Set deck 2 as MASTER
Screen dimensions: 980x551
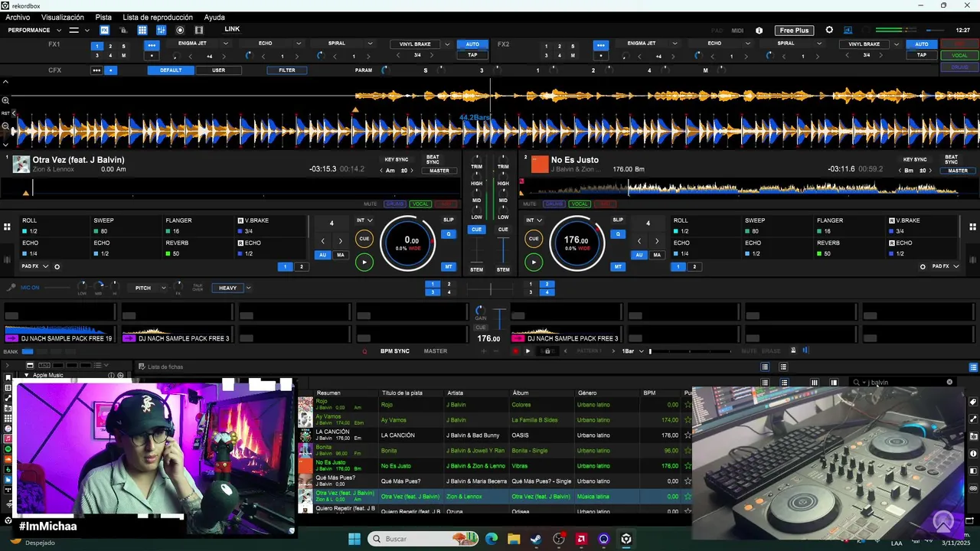pos(958,171)
